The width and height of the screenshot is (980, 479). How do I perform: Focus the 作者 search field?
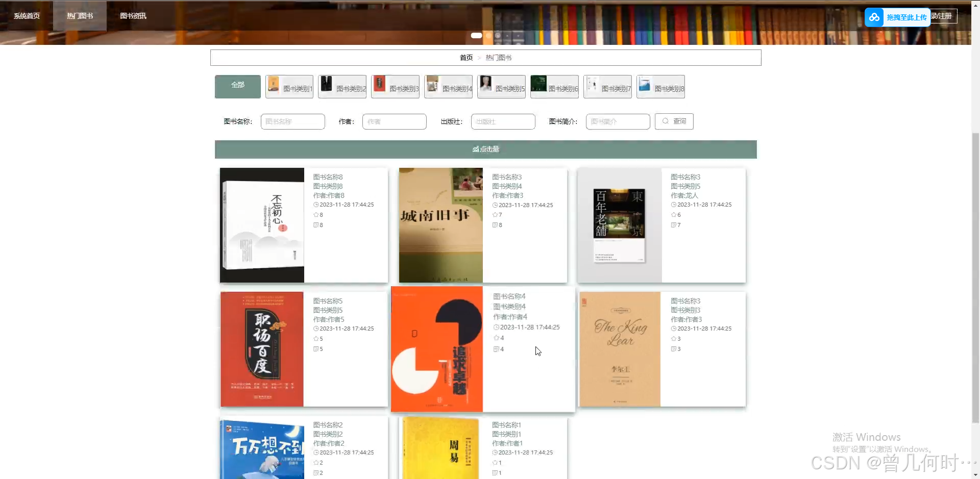click(x=395, y=121)
